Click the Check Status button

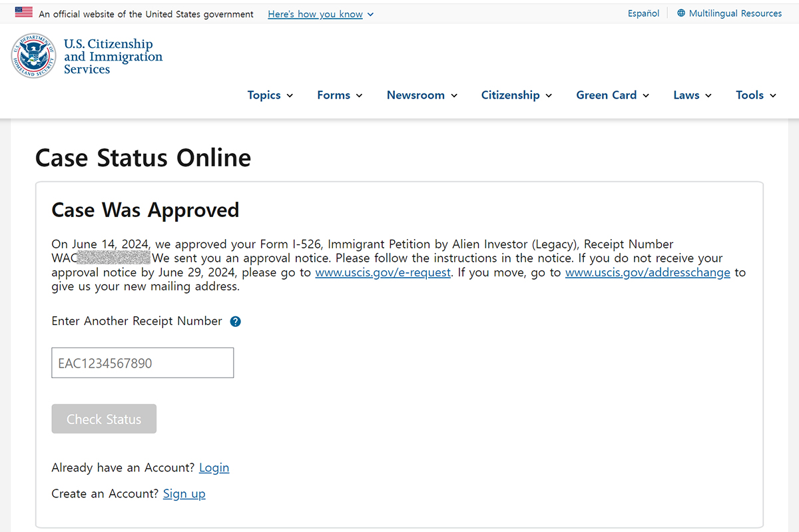click(x=104, y=419)
